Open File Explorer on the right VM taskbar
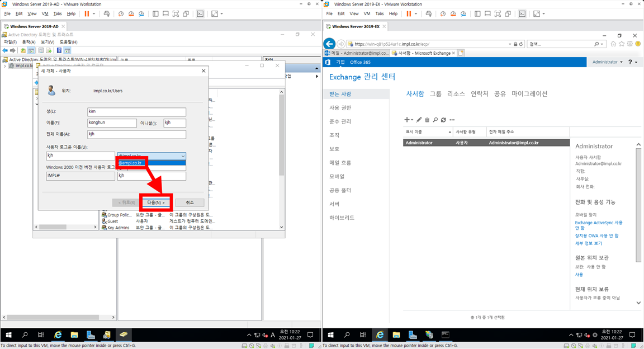644x349 pixels. pyautogui.click(x=396, y=334)
